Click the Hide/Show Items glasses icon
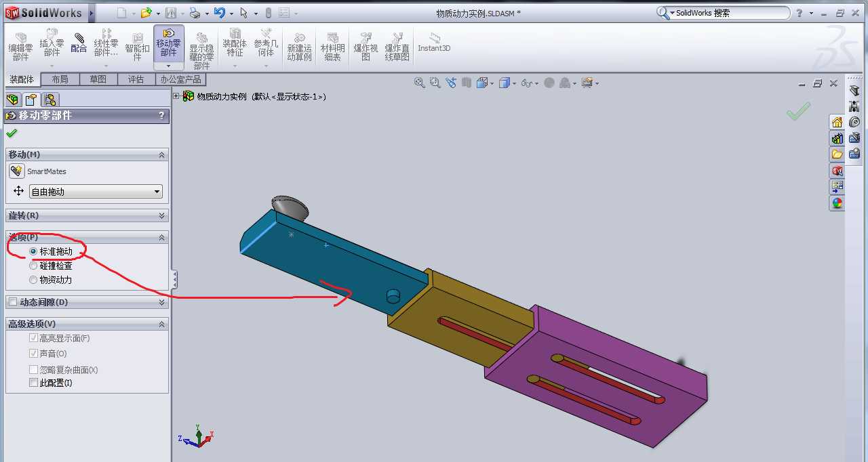This screenshot has width=868, height=462. tap(526, 83)
